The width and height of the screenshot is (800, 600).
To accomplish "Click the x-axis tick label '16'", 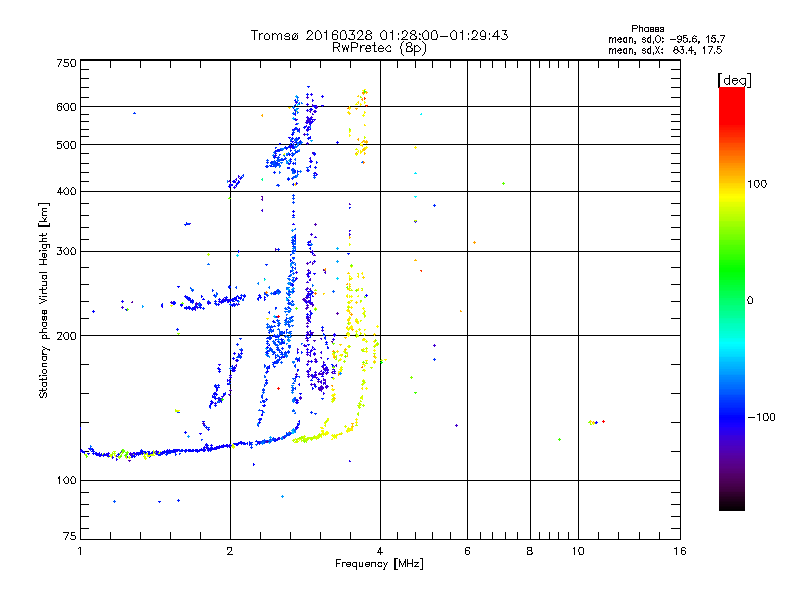I will coord(680,551).
